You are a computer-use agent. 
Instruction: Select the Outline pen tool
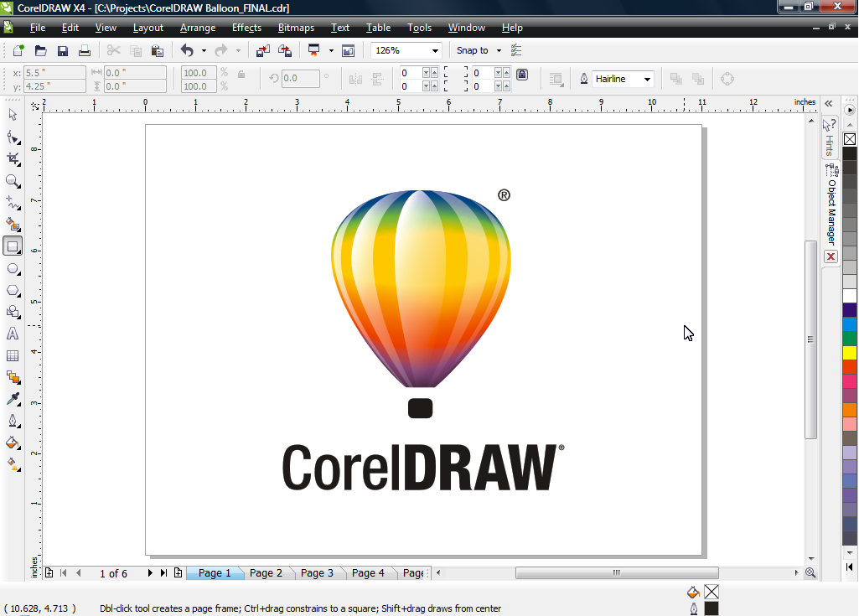(x=13, y=421)
